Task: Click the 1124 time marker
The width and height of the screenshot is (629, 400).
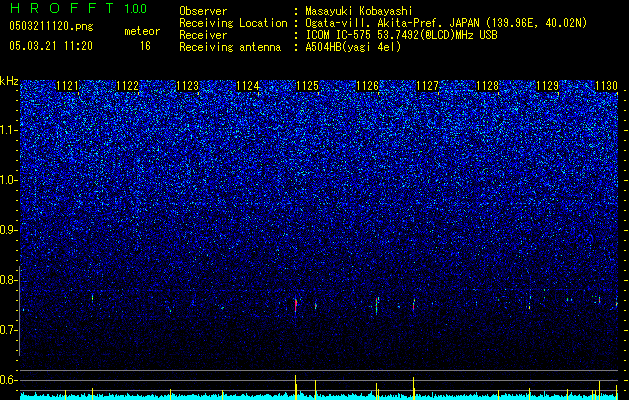Action: click(248, 86)
